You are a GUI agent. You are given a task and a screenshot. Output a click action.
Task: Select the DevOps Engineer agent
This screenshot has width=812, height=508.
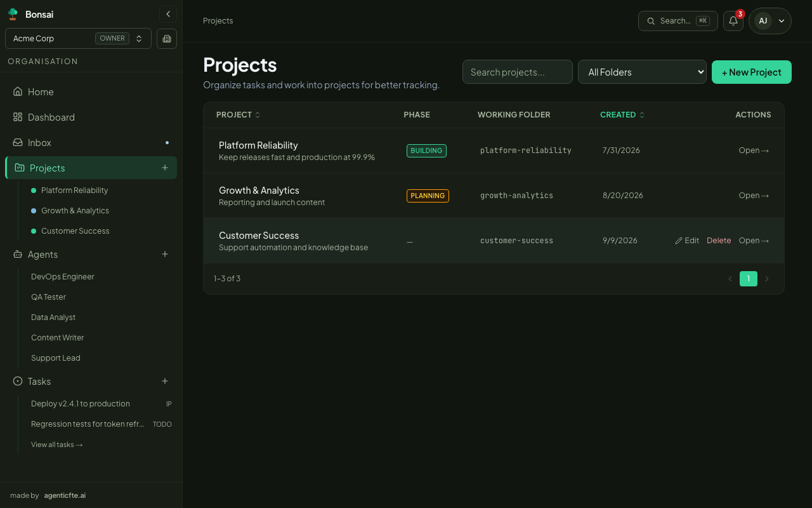coord(62,277)
